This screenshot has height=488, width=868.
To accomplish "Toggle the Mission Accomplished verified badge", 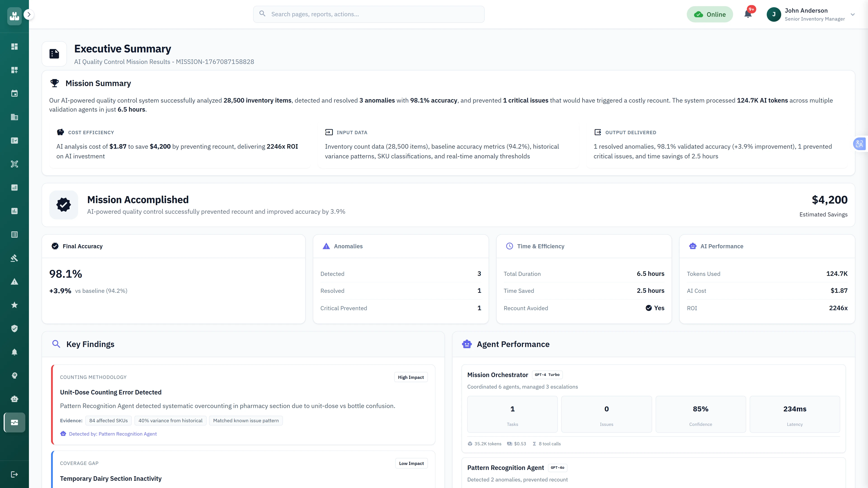I will click(63, 204).
